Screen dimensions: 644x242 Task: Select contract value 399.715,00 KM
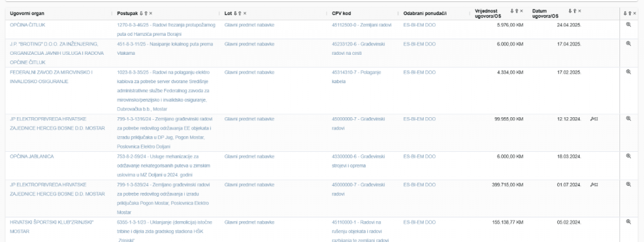click(508, 185)
